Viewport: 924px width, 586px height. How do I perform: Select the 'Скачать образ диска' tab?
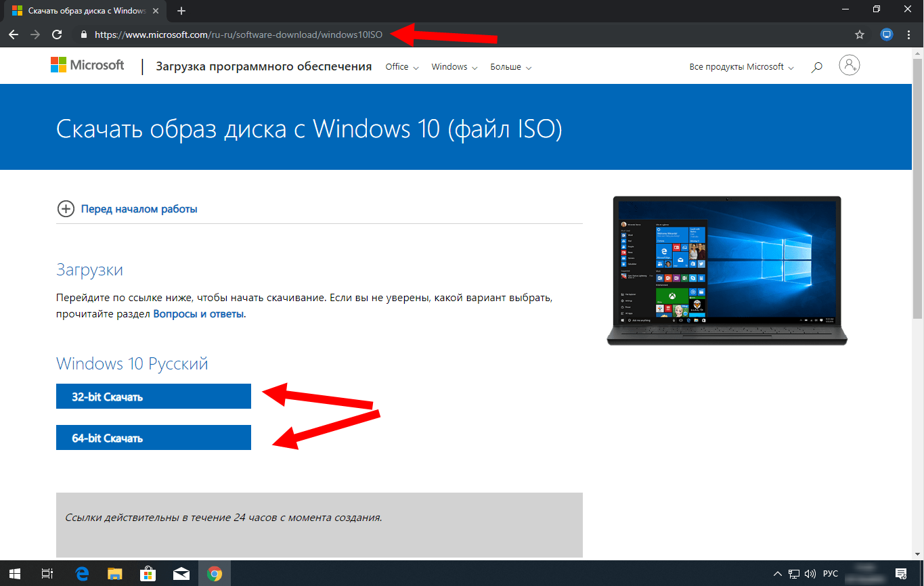(x=85, y=11)
